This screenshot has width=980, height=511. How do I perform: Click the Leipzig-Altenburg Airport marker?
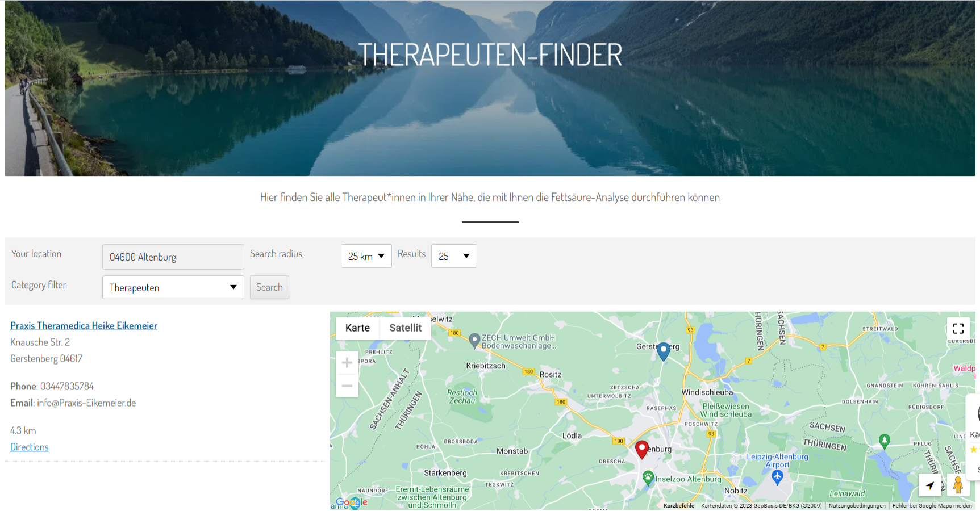point(777,477)
